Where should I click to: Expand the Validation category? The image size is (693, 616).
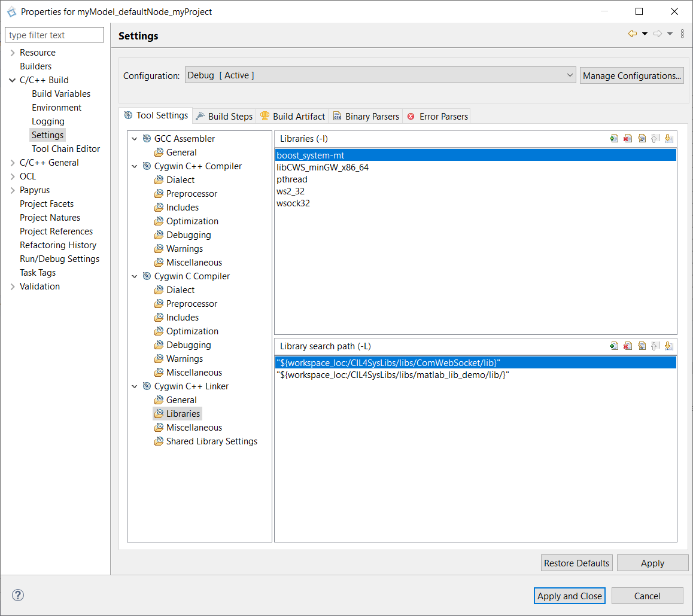coord(13,286)
